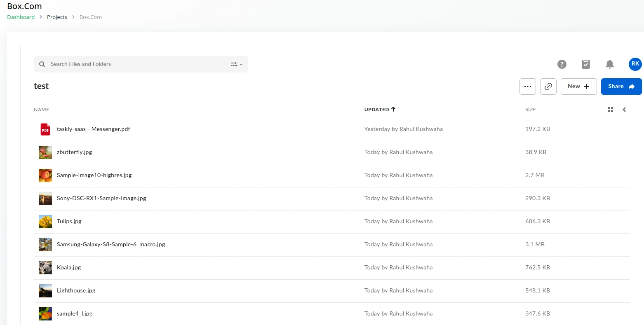Click the Samsung-Galaxy-S8 macro thumbnail

[x=45, y=245]
